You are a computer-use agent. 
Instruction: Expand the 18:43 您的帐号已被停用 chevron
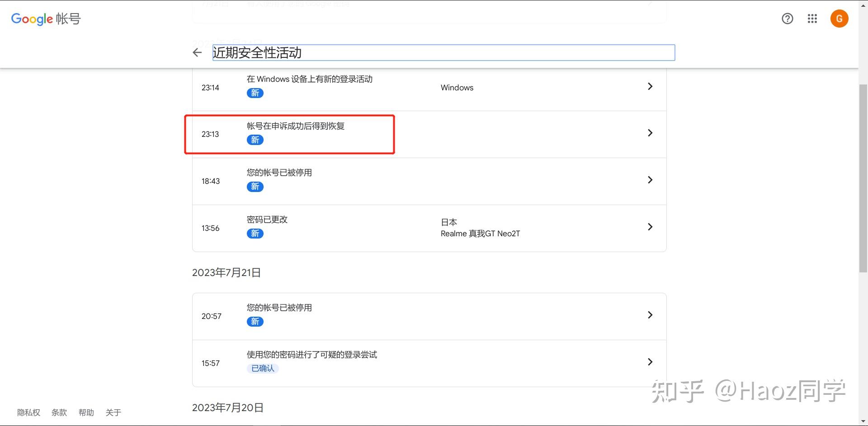click(650, 180)
